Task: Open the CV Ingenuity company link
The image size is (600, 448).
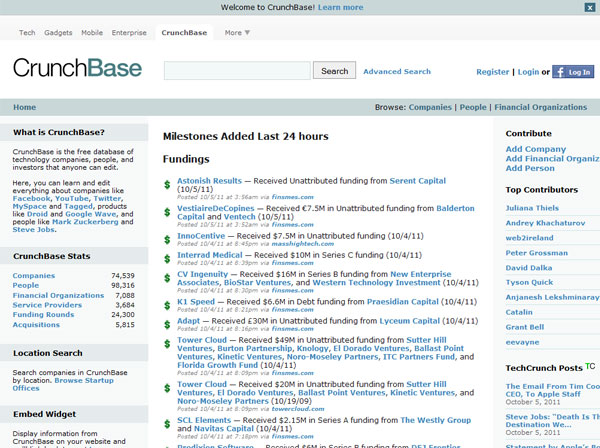Action: pos(202,274)
